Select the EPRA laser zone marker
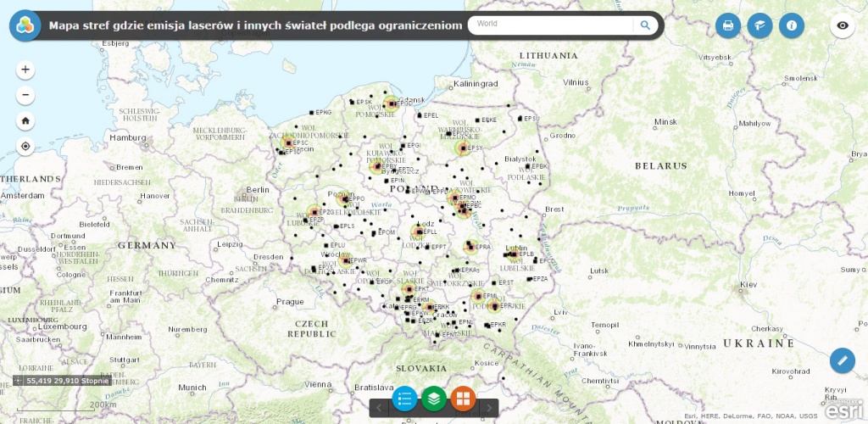Image resolution: width=868 pixels, height=424 pixels. tap(470, 246)
